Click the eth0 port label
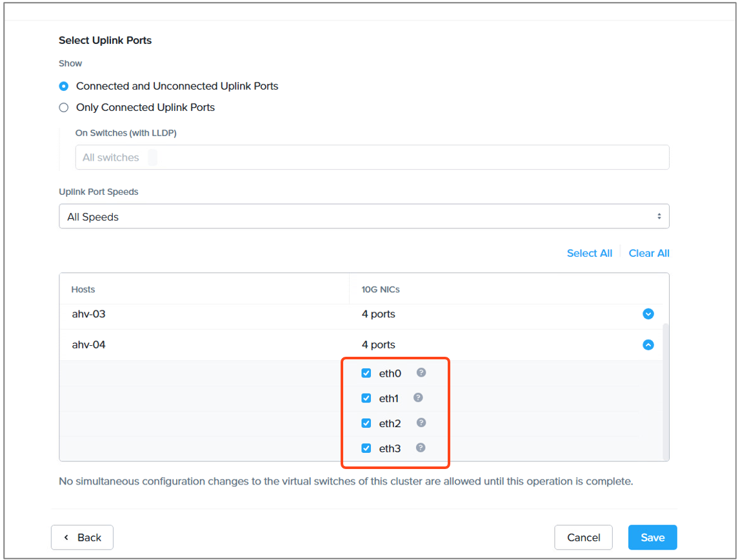The image size is (738, 560). click(390, 373)
